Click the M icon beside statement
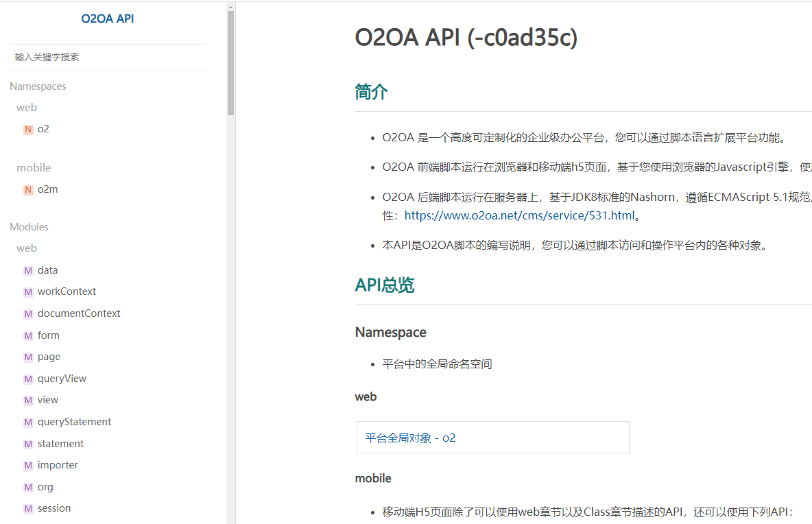Viewport: 812px width, 524px height. [x=28, y=444]
